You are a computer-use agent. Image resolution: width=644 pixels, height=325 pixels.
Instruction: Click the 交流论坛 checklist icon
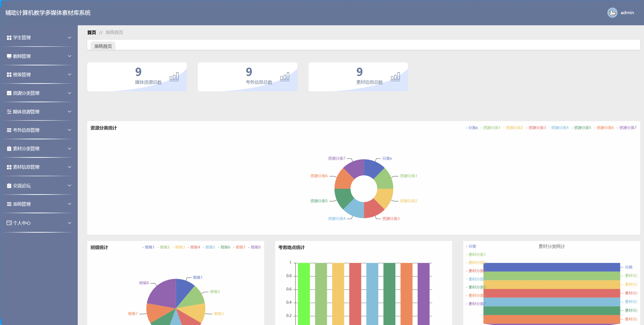click(x=9, y=186)
